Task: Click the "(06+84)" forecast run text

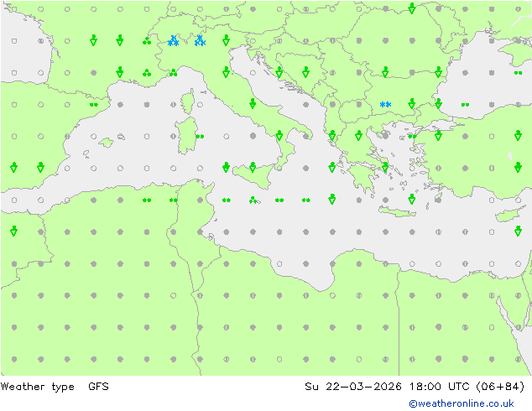Action: (x=500, y=386)
